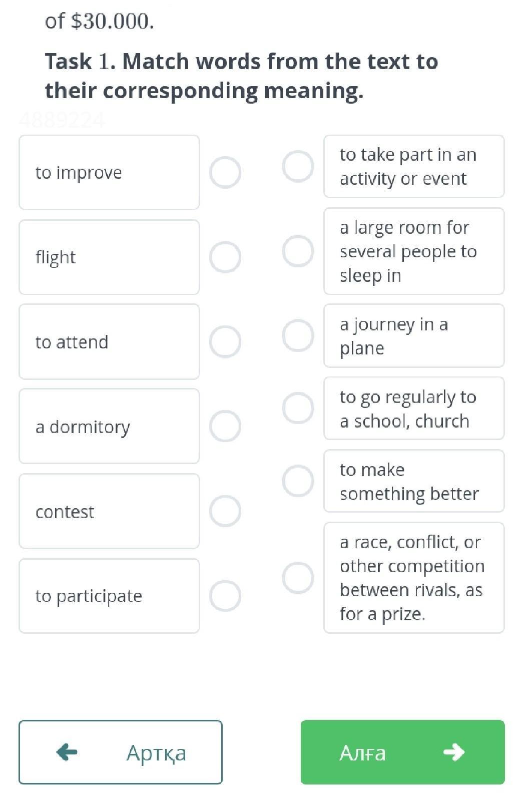
Task: Select the circle next to 'flight'
Action: pos(225,257)
